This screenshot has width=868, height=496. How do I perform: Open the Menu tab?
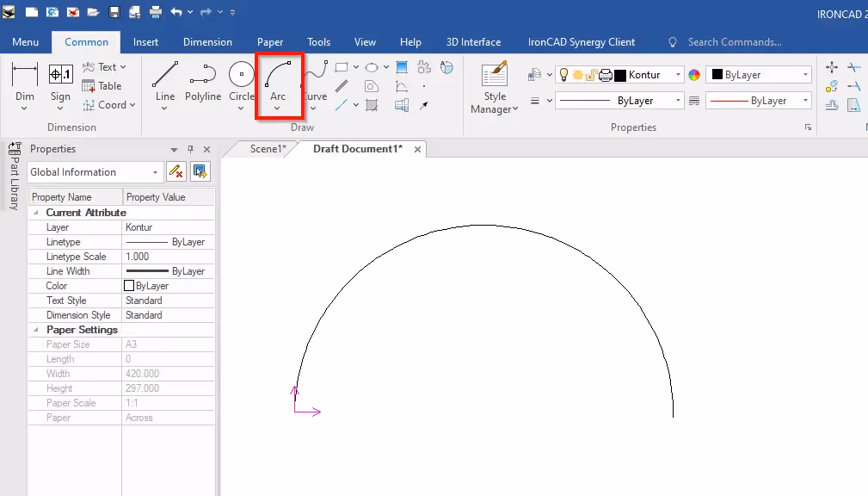(26, 42)
